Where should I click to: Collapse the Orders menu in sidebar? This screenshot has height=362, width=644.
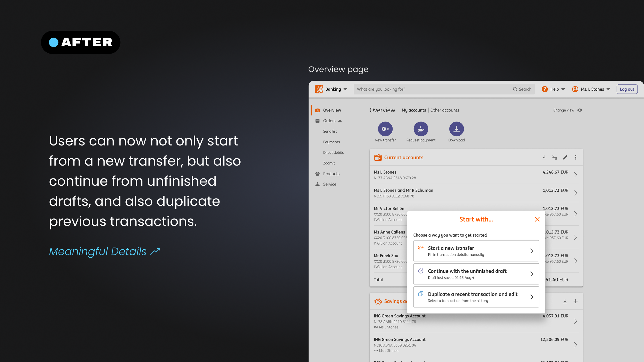coord(340,121)
